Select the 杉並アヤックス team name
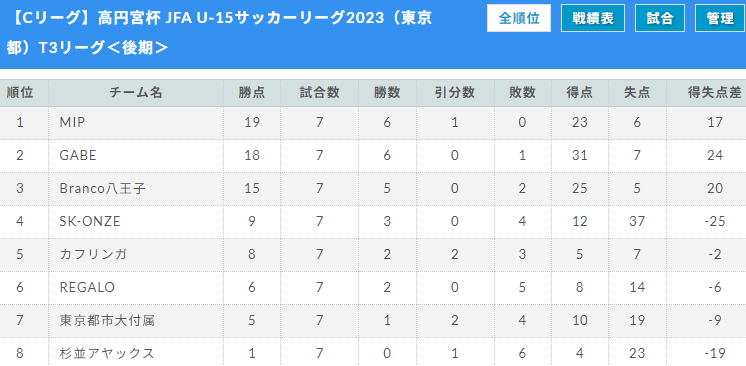746x366 pixels. coord(107,353)
